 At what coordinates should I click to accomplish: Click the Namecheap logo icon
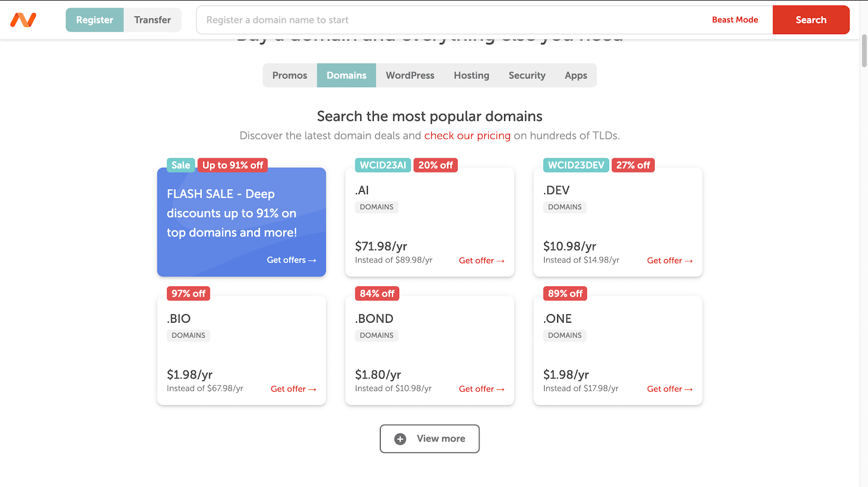tap(23, 20)
